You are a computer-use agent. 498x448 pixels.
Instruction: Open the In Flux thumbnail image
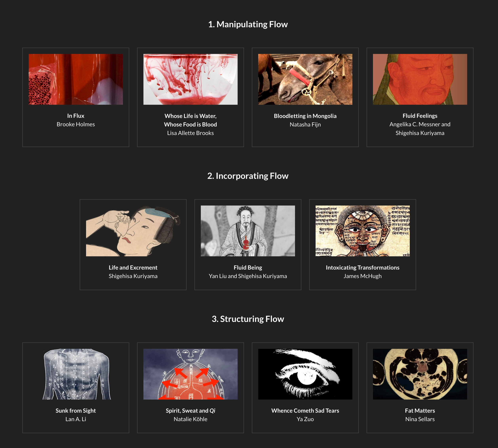pyautogui.click(x=76, y=79)
